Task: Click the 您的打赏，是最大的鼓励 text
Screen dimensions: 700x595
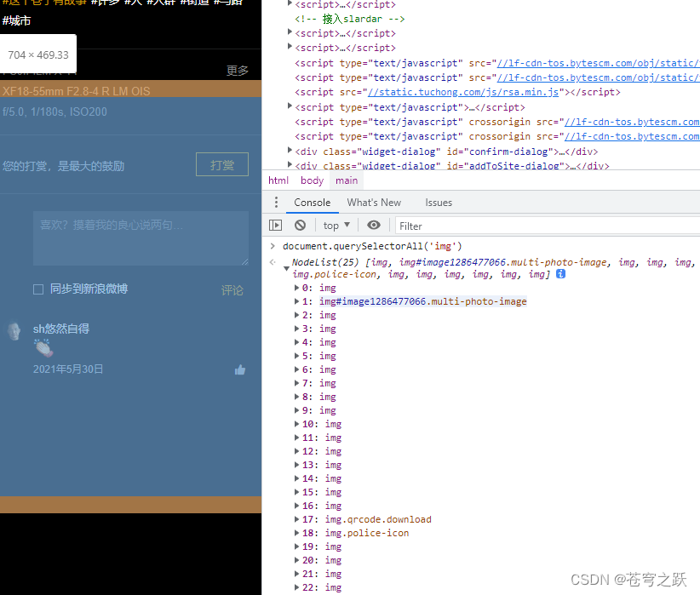Action: 63,166
